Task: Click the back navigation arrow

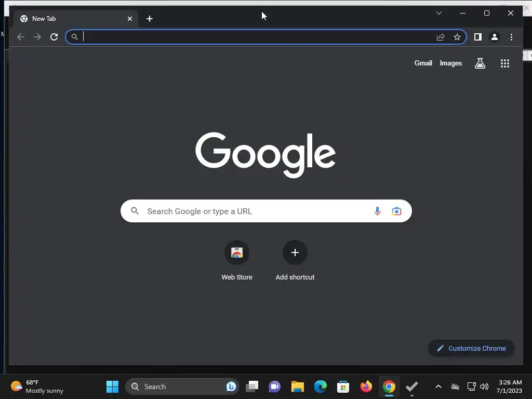Action: [x=21, y=37]
